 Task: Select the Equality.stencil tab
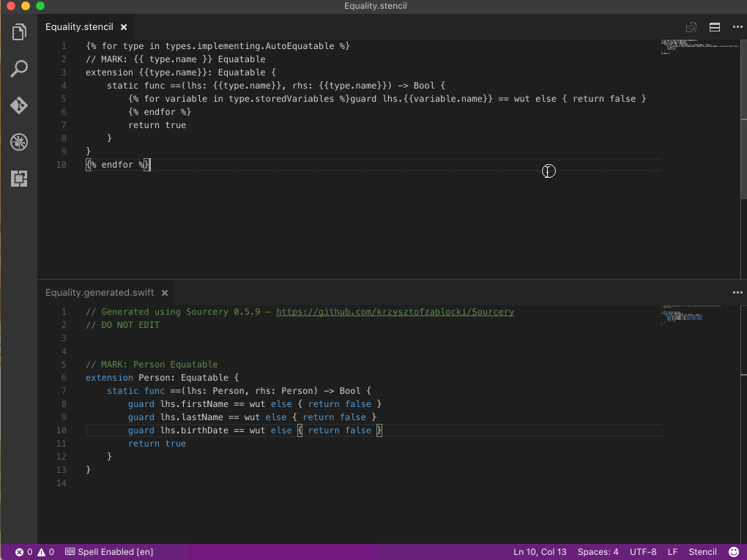click(79, 27)
